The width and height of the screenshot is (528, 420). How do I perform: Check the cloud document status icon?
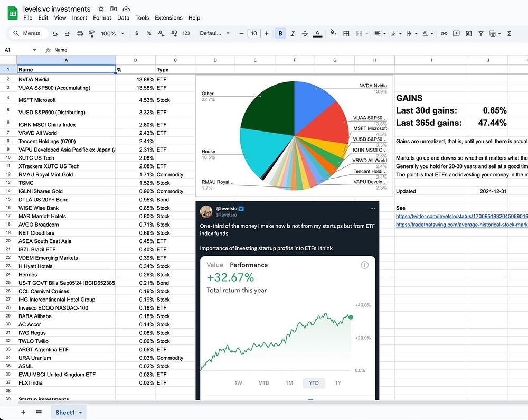[126, 9]
